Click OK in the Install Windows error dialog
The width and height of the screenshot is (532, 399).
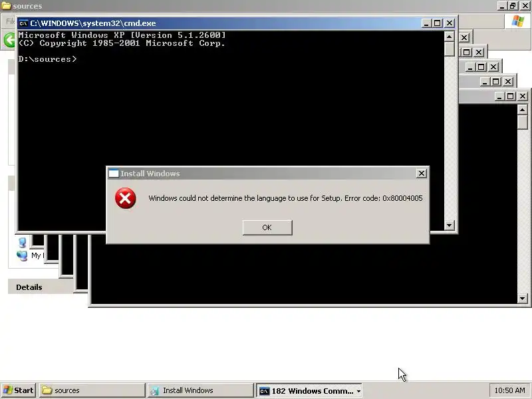click(267, 227)
